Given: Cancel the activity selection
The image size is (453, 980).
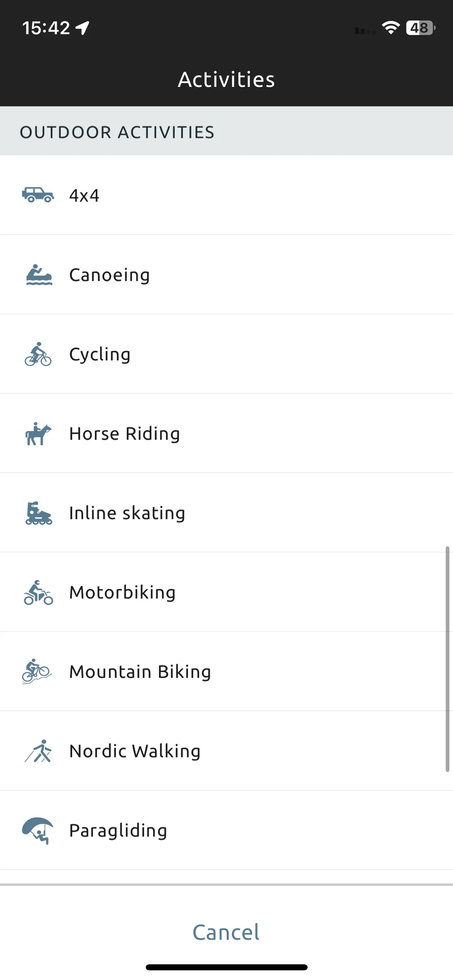Looking at the screenshot, I should (x=226, y=932).
